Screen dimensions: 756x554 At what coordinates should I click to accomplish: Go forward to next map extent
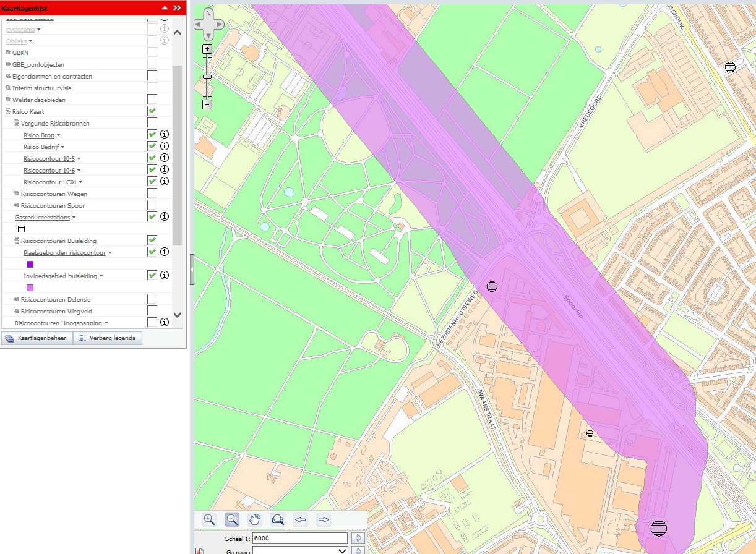324,519
